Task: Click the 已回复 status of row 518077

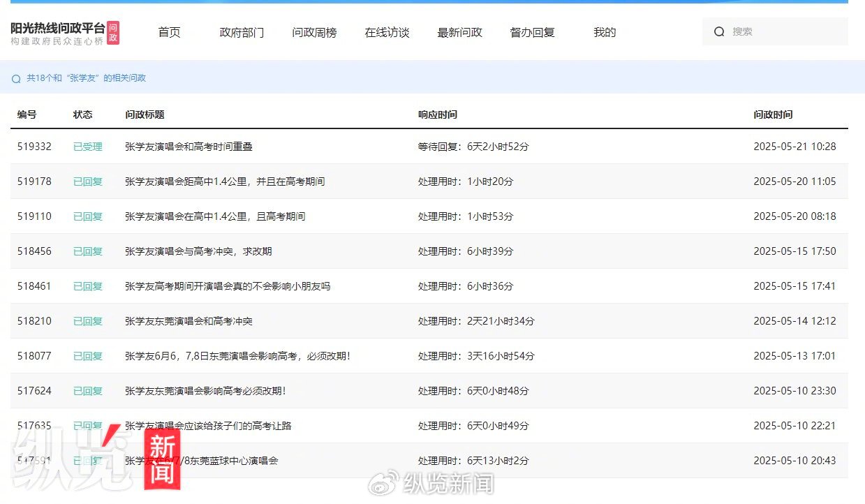Action: pyautogui.click(x=88, y=356)
